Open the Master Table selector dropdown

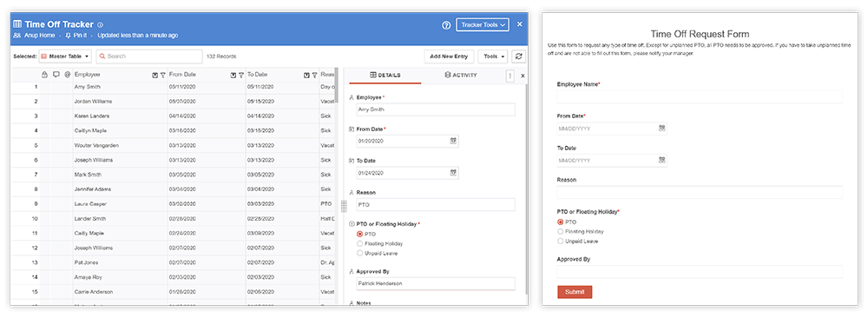tap(65, 56)
